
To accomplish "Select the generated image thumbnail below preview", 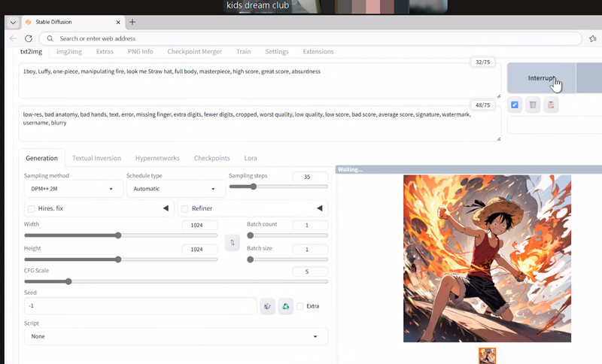I will pos(488,356).
